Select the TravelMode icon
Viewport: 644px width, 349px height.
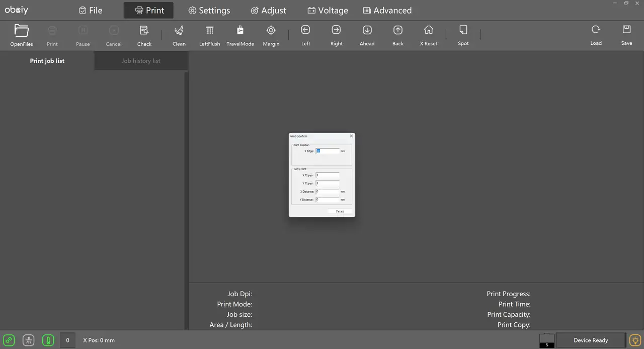tap(240, 30)
